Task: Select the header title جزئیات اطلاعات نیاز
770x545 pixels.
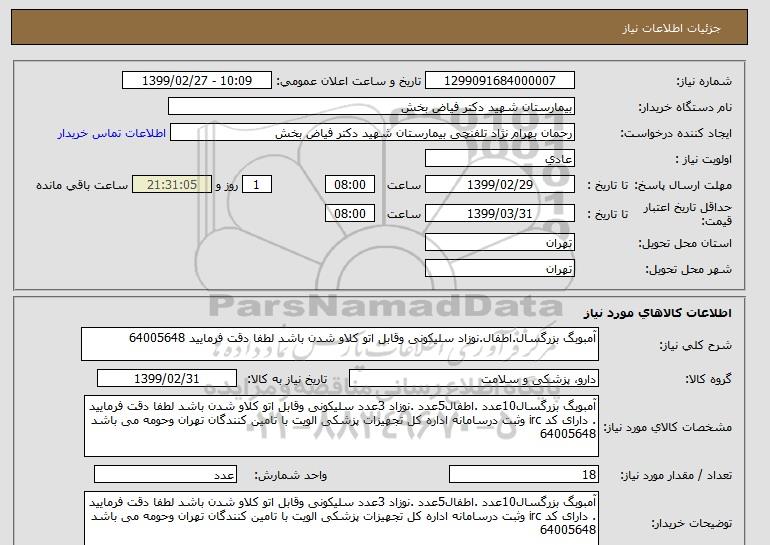Action: 671,28
